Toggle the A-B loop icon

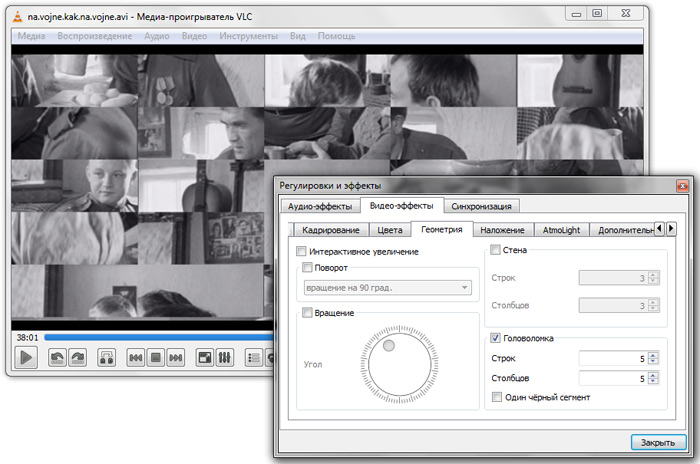(x=105, y=357)
